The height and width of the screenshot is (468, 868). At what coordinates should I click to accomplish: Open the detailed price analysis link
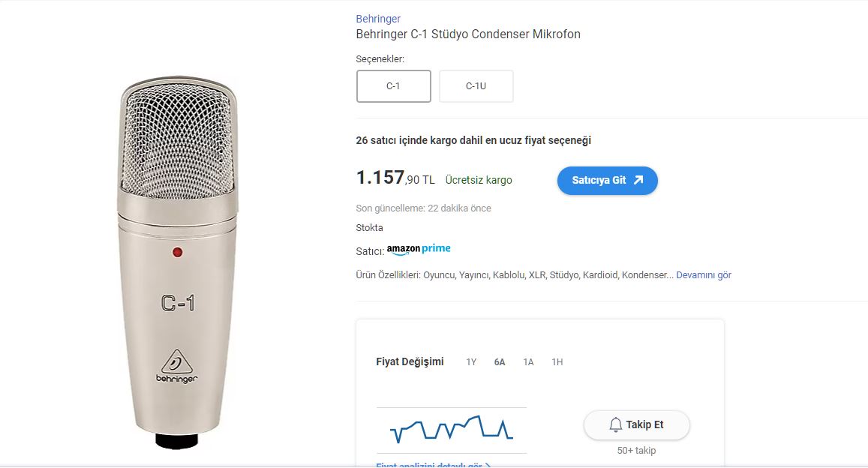434,465
